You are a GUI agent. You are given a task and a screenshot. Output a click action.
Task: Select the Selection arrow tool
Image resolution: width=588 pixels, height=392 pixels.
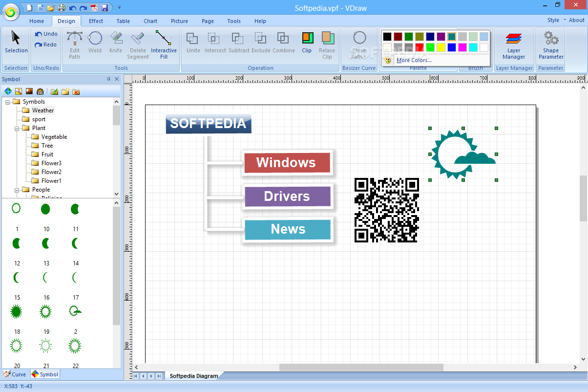[x=16, y=42]
